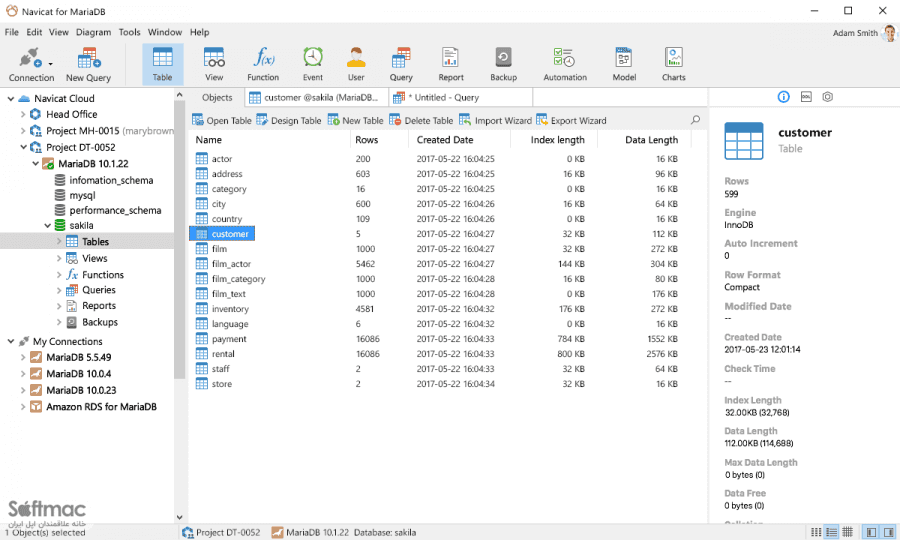
Task: Expand MariaDB 5.5.49 connection
Action: point(23,357)
